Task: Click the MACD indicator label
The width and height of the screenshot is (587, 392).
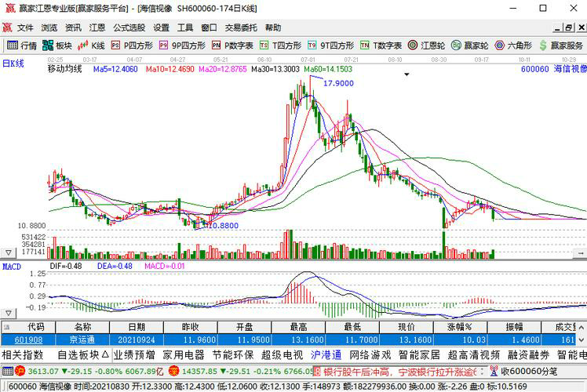Action: (x=12, y=267)
